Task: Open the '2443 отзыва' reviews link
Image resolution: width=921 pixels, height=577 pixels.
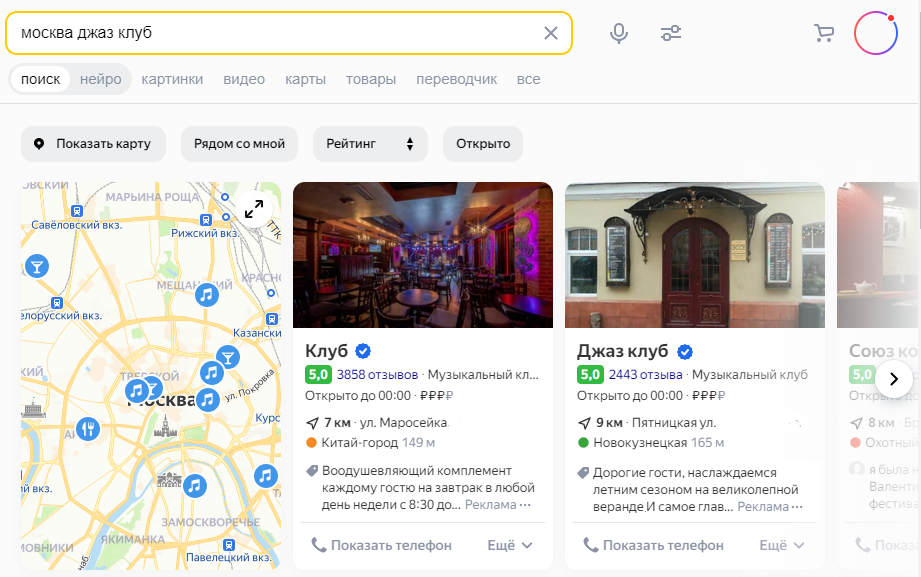Action: click(x=646, y=374)
